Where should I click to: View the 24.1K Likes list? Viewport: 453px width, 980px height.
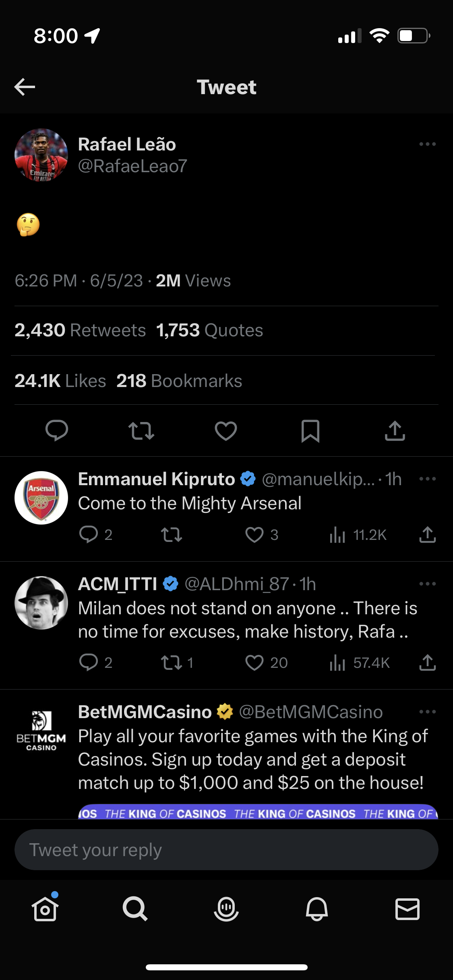tap(60, 381)
